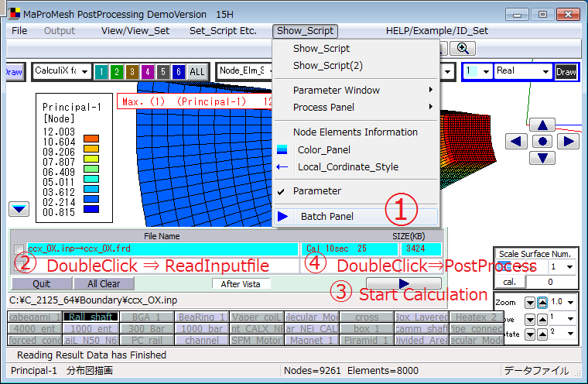The image size is (588, 384).
Task: Click the black Draw button at right
Action: click(566, 72)
